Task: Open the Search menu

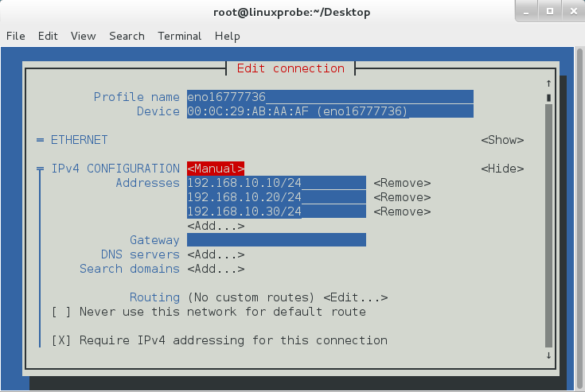Action: (127, 36)
